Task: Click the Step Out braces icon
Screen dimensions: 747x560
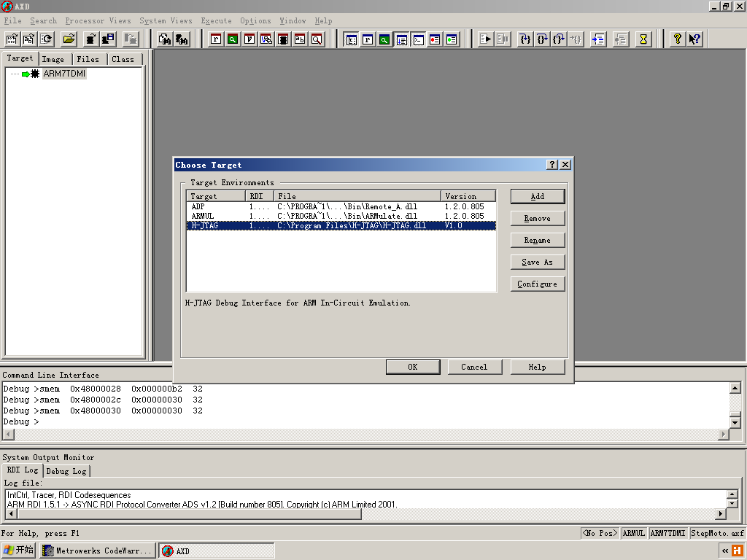Action: [x=559, y=39]
